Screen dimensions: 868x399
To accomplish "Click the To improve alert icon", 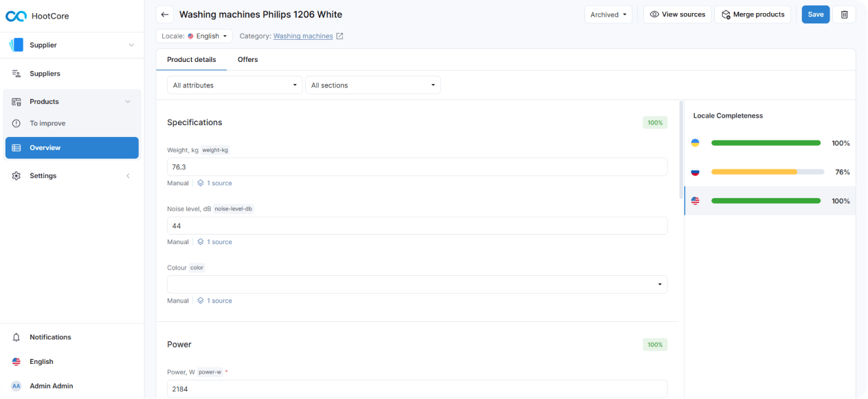I will pos(16,124).
